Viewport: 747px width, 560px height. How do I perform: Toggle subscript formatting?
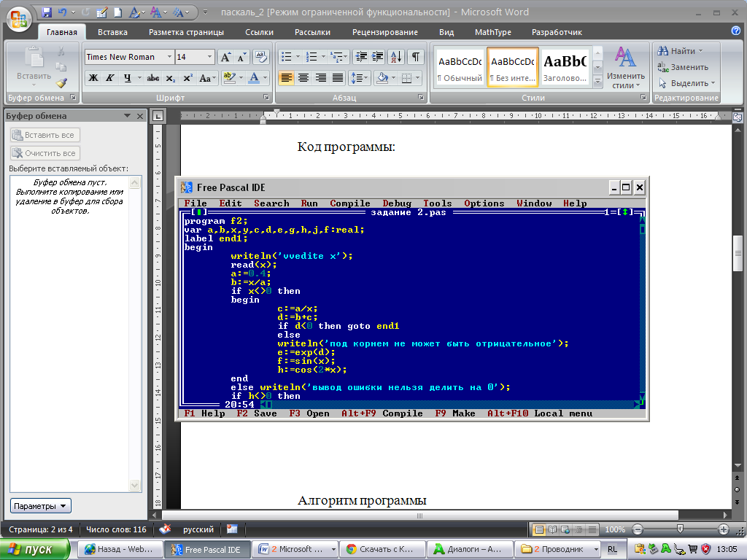point(171,77)
